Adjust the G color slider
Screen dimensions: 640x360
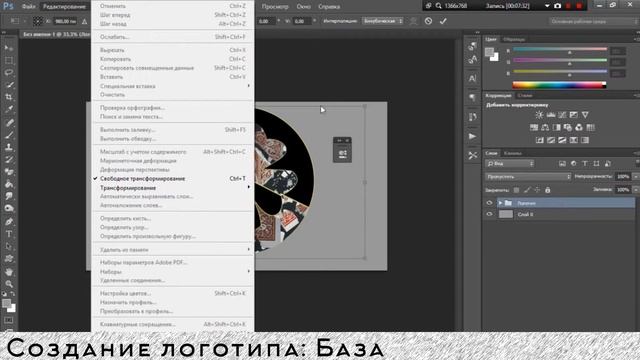560,61
